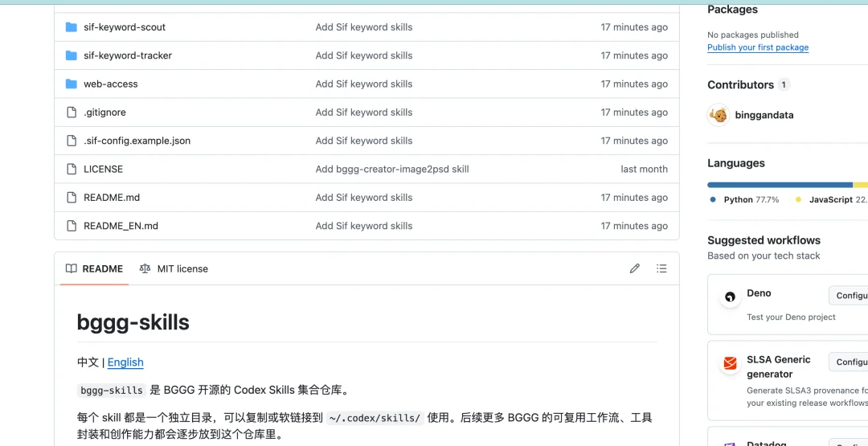The width and height of the screenshot is (868, 446).
Task: Click 'last month' timestamp on LICENSE row
Action: (x=645, y=170)
